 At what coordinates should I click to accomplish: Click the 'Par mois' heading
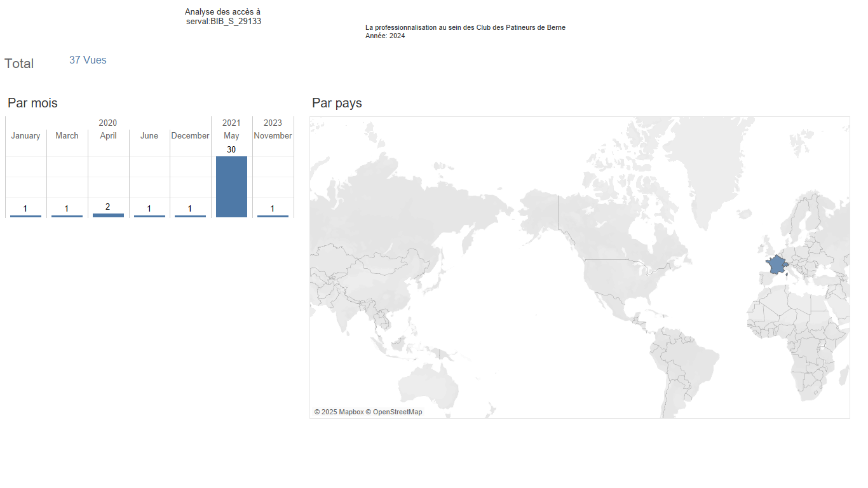pyautogui.click(x=32, y=103)
